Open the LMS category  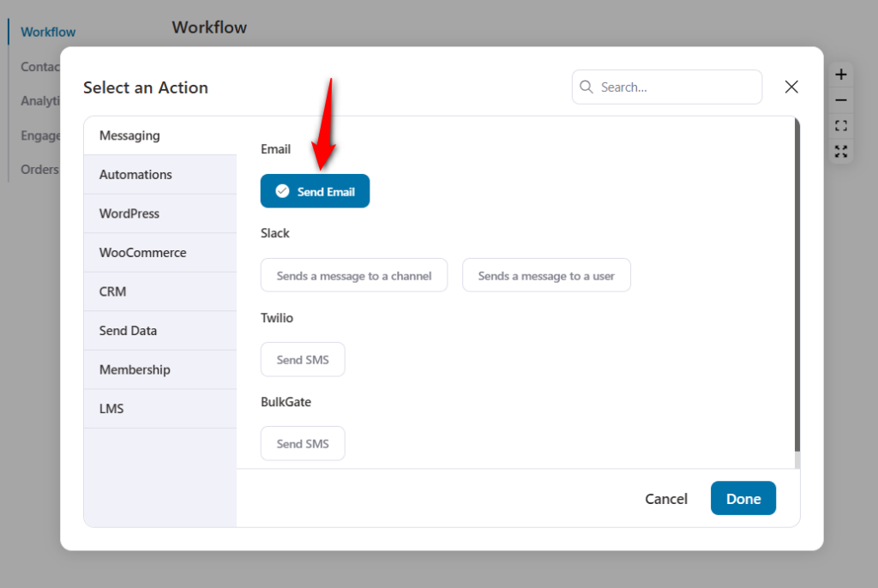pyautogui.click(x=159, y=408)
